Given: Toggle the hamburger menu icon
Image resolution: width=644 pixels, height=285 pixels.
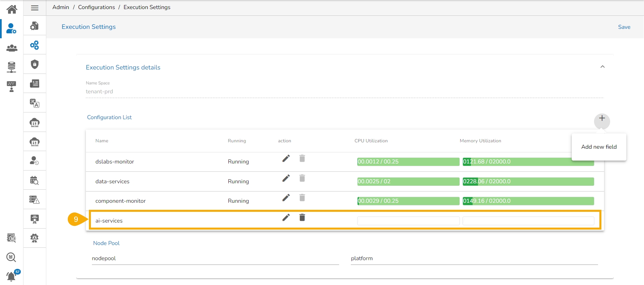Looking at the screenshot, I should (35, 8).
